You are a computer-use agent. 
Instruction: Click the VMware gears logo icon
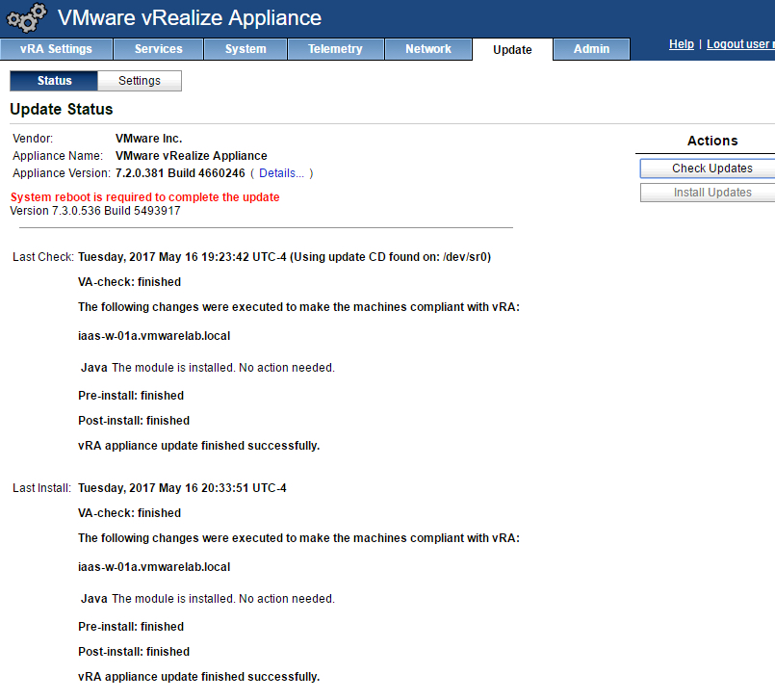[26, 18]
